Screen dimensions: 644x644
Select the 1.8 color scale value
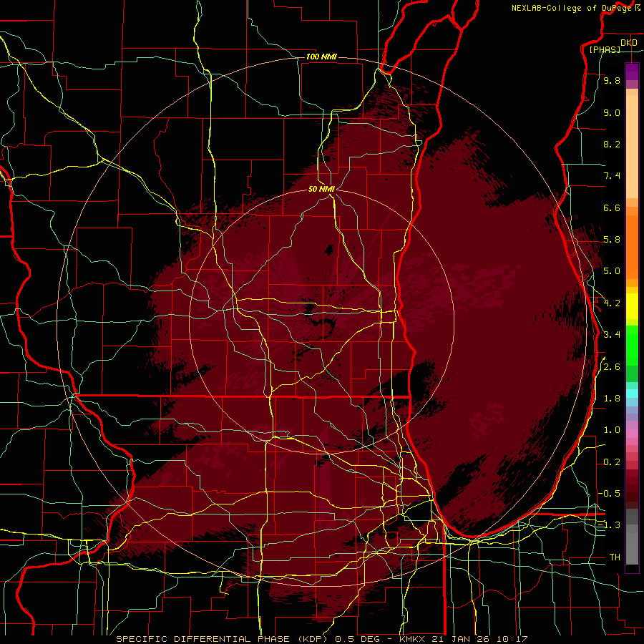612,399
